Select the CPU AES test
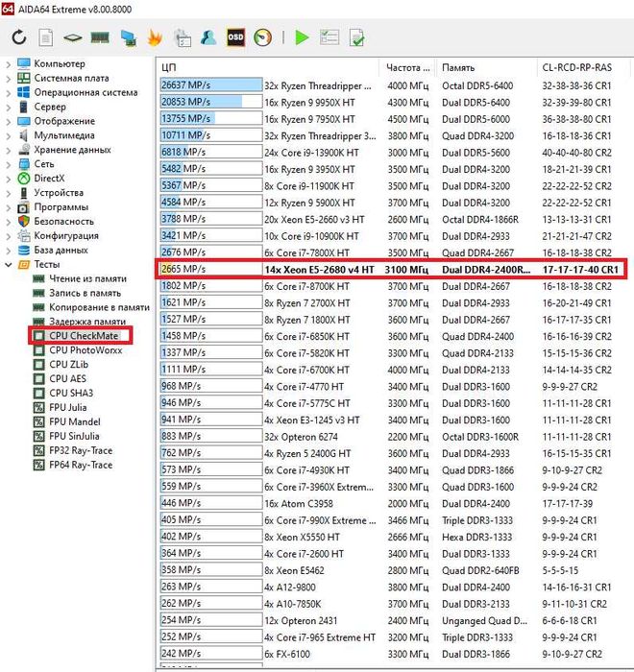 coord(68,379)
